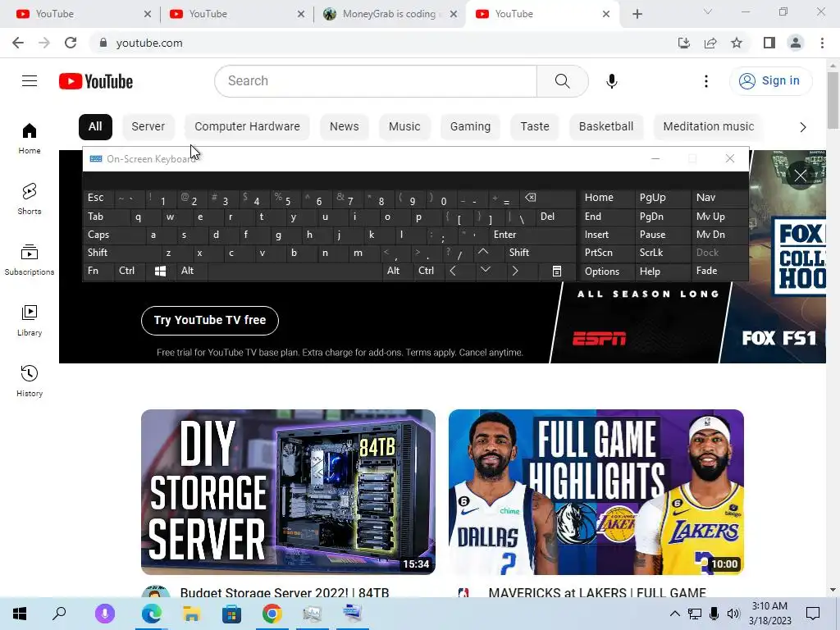Image resolution: width=840 pixels, height=630 pixels.
Task: Toggle ScrLk key on On-Screen Keyboard
Action: (x=662, y=253)
